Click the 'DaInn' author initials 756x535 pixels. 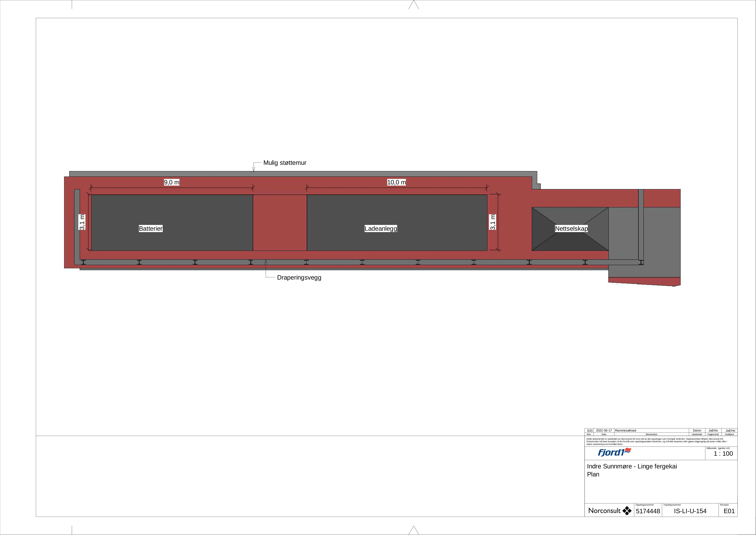(x=697, y=431)
